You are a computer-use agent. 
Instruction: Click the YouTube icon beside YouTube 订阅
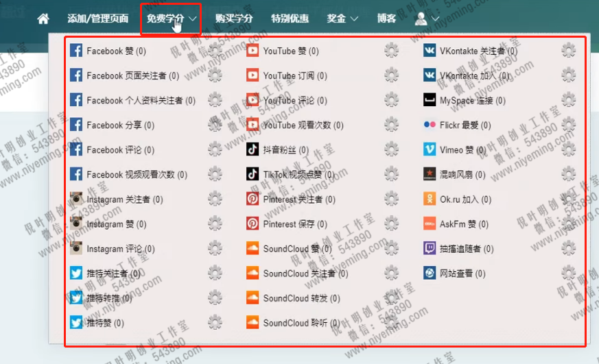click(x=252, y=75)
